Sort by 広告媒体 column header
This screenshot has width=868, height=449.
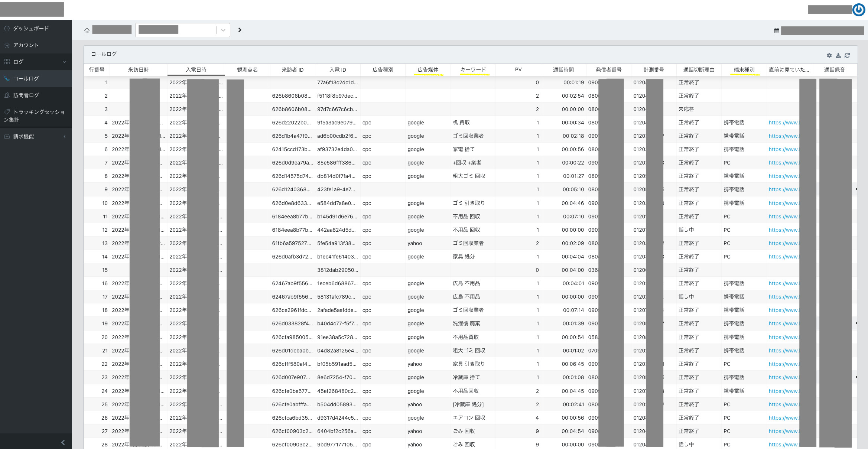click(x=428, y=70)
